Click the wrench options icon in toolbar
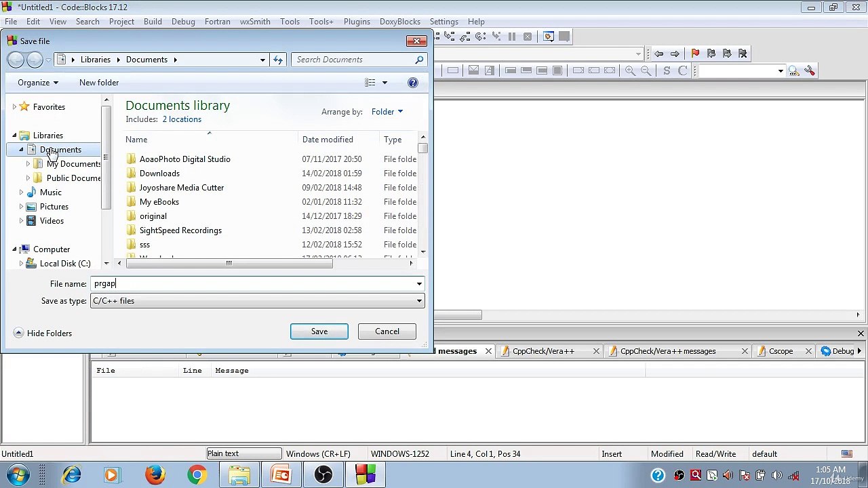 (x=810, y=70)
